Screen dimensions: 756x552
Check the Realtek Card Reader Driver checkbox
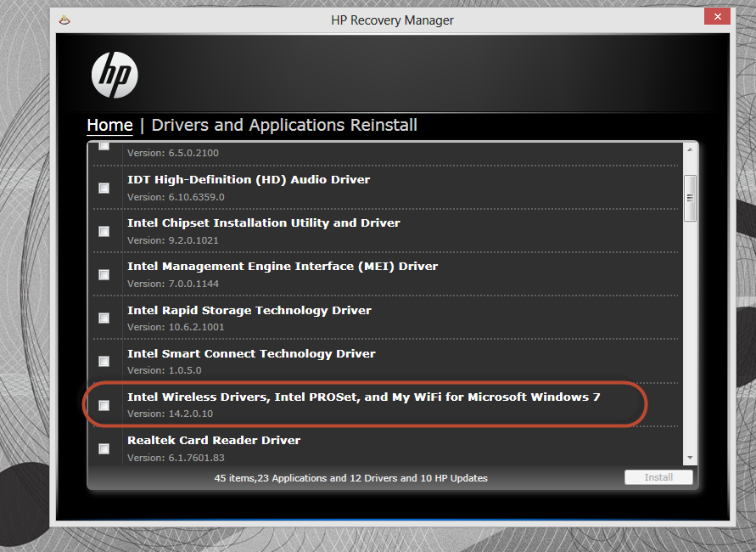coord(104,448)
